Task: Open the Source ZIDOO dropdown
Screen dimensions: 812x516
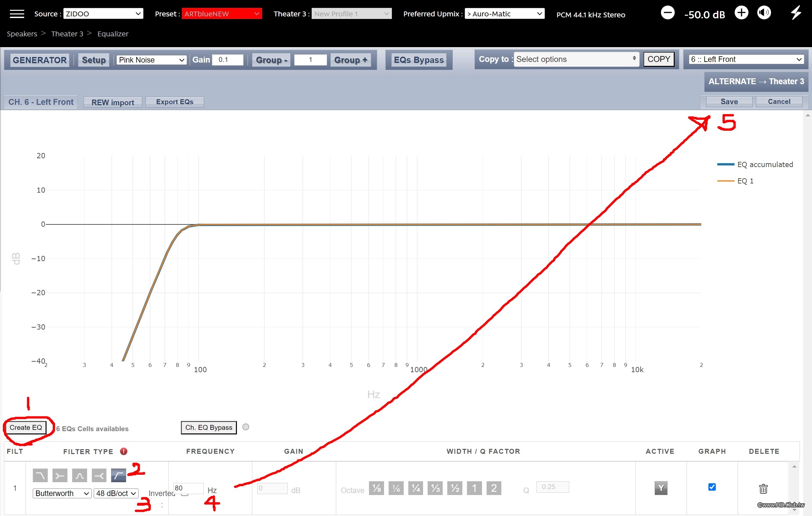Action: [103, 14]
